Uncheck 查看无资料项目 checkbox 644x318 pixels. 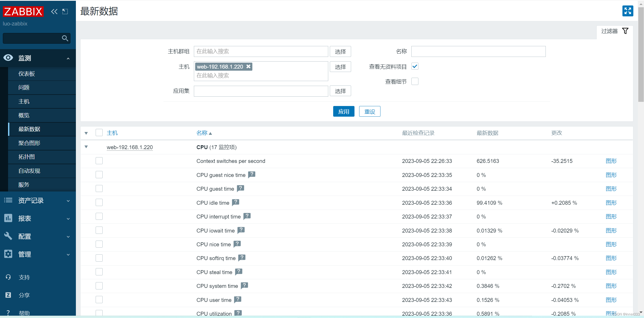[415, 67]
